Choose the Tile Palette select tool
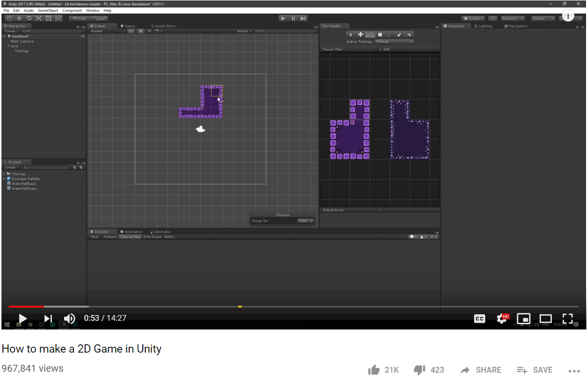 (x=351, y=35)
